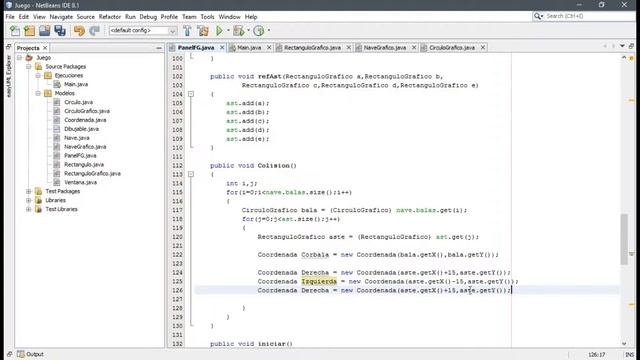Screen dimensions: 640x360
Task: Maximize the editor window icon
Action: tap(631, 46)
